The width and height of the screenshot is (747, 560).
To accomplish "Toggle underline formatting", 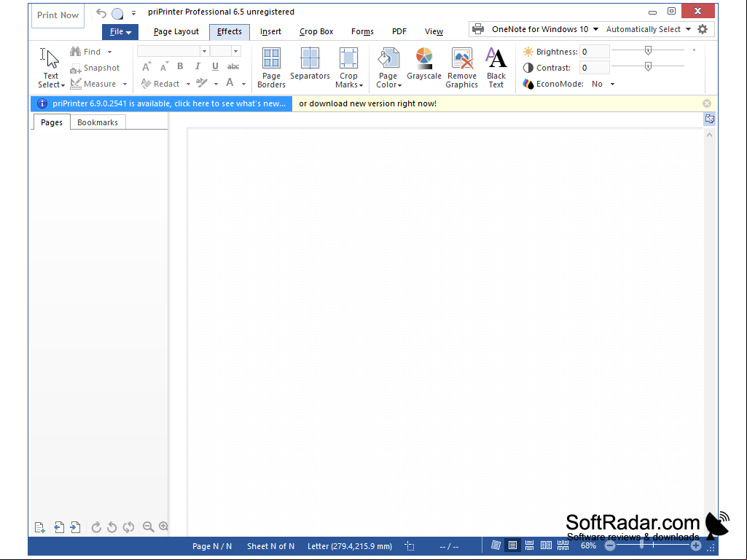I will 215,67.
